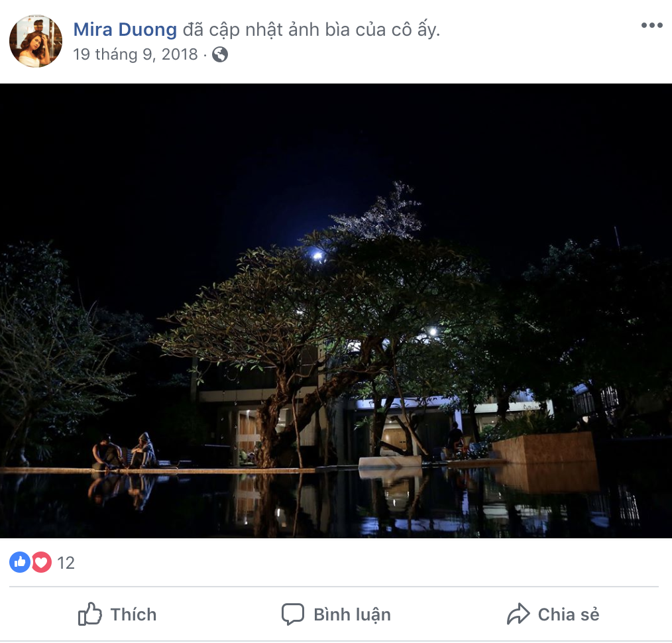Tap the speech bubble comment icon
This screenshot has height=643, width=672.
[x=293, y=614]
